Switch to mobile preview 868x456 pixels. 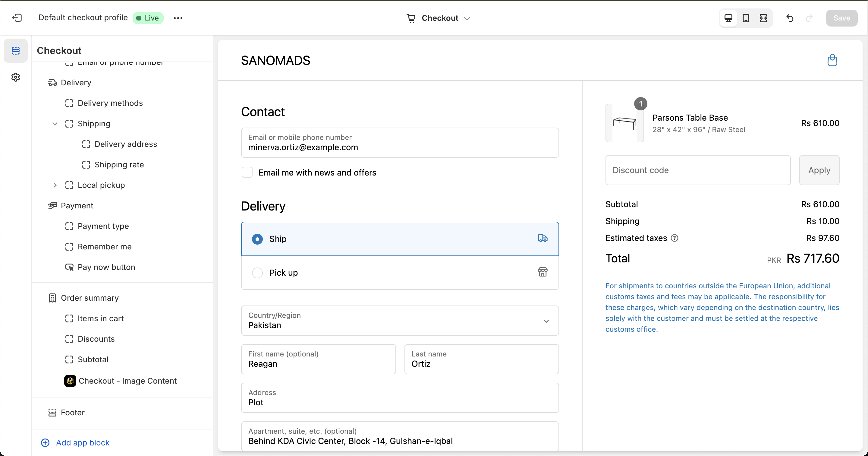click(x=746, y=18)
